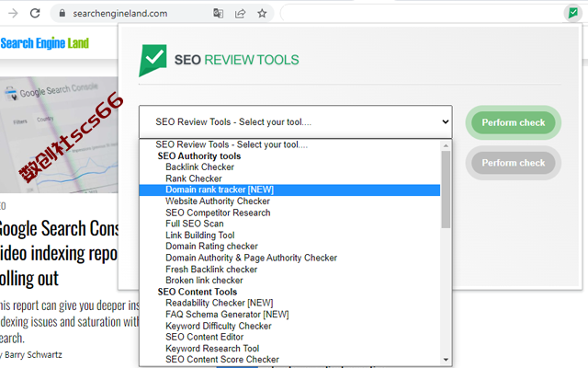This screenshot has height=368, width=588.
Task: Open the Google Search Console article thumbnail
Action: [x=59, y=135]
